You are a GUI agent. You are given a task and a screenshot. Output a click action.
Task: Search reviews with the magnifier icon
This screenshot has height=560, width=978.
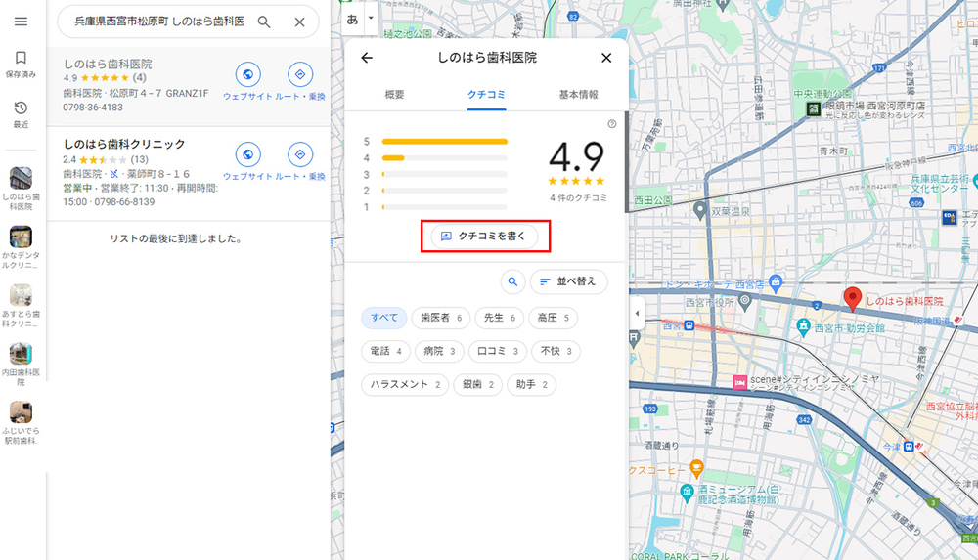pos(512,281)
